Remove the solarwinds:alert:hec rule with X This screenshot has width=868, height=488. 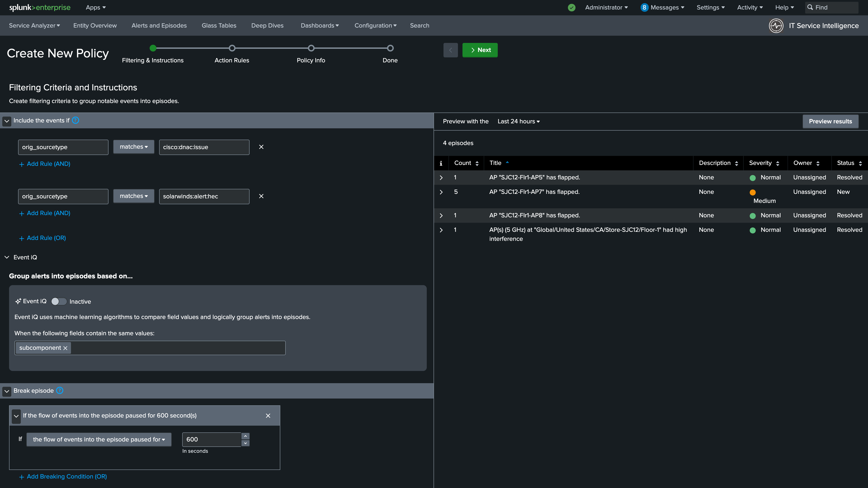pyautogui.click(x=261, y=196)
